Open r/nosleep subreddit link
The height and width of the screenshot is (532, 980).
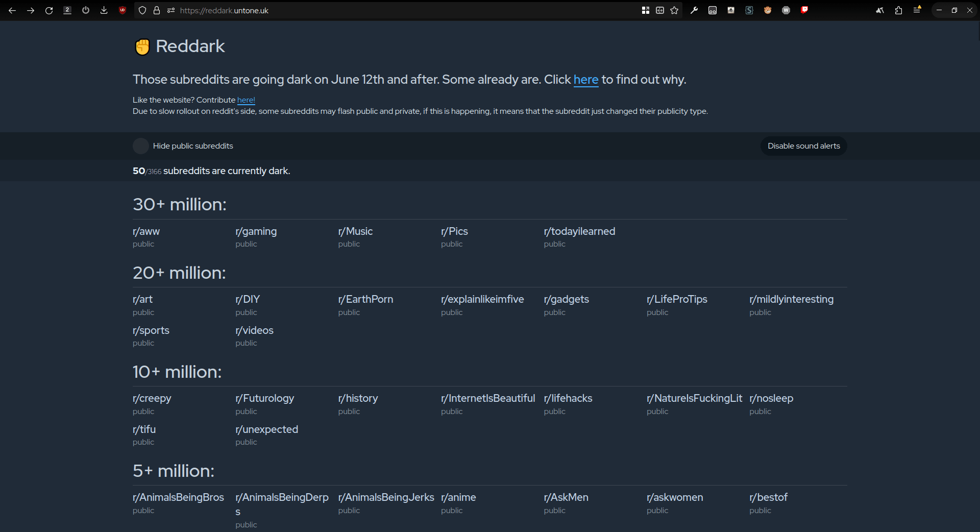771,398
